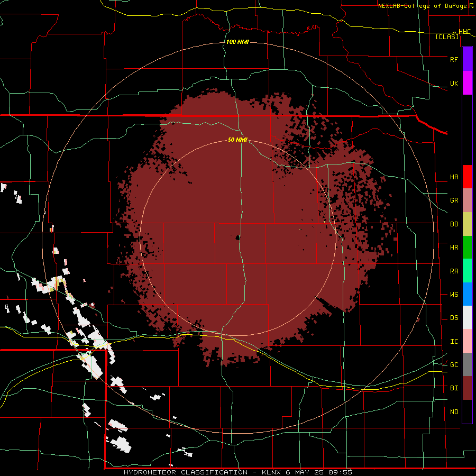Image resolution: width=476 pixels, height=476 pixels.
Task: Click the '[CLAS]' product label
Action: (x=447, y=37)
